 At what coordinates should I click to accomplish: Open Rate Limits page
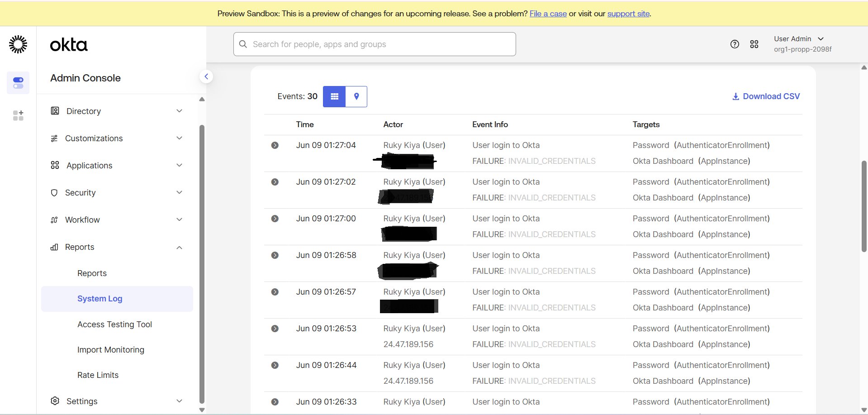98,375
